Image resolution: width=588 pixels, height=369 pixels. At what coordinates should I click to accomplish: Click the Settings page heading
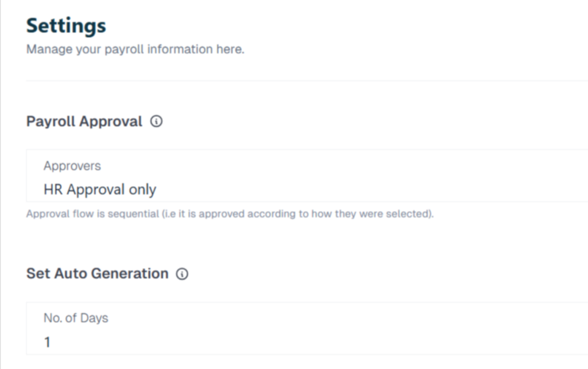[66, 26]
